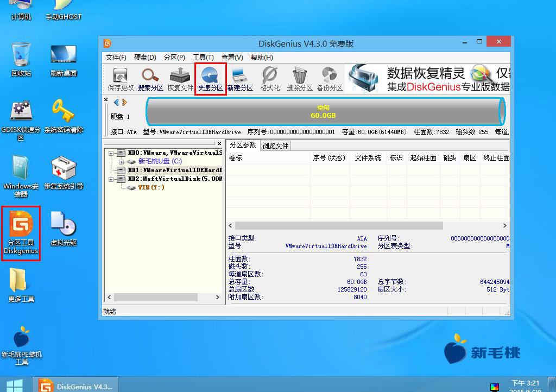Select the HD2 MsftVirtualDisk in the tree

[175, 179]
